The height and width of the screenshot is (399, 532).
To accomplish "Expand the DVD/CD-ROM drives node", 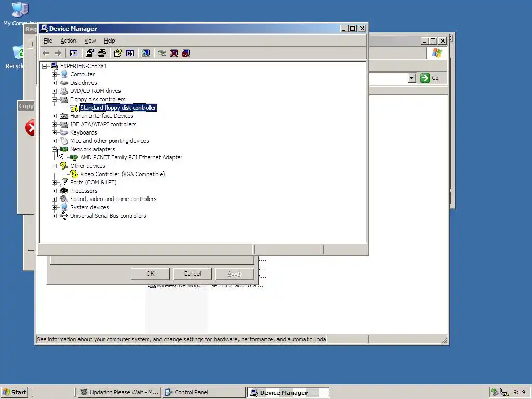I will (x=54, y=91).
